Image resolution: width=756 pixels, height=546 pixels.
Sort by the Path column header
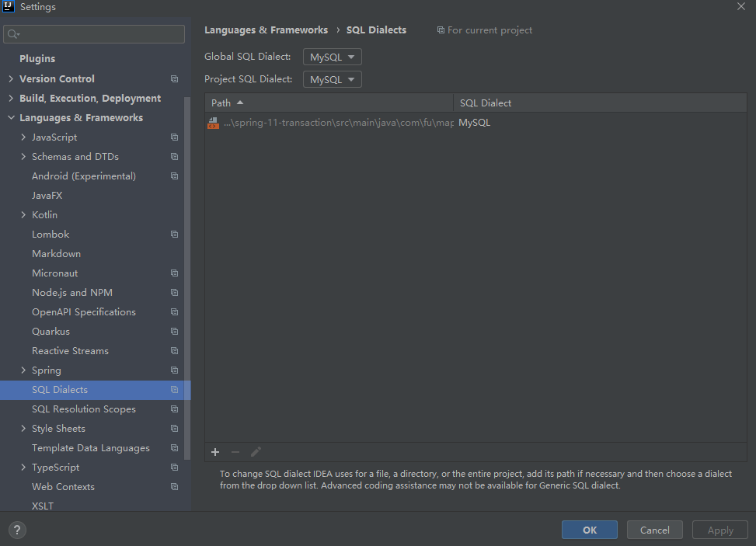(x=329, y=103)
